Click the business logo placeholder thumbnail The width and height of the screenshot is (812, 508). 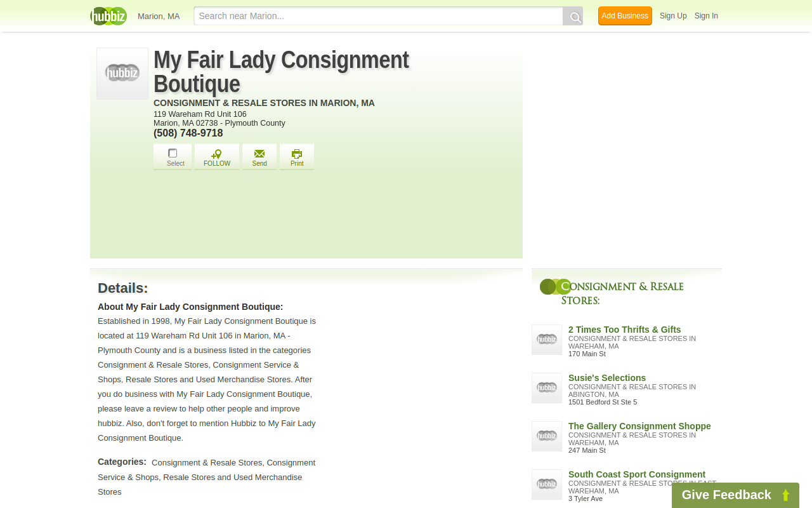click(x=122, y=74)
